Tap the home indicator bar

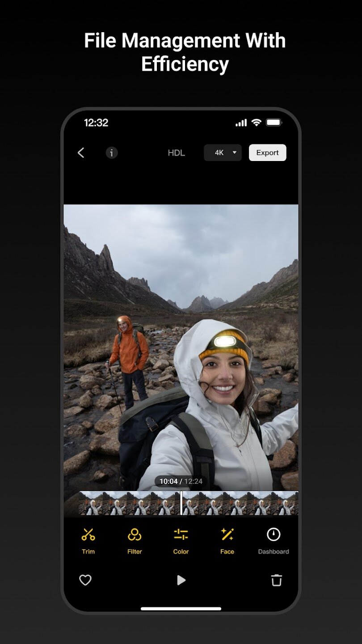(x=181, y=609)
